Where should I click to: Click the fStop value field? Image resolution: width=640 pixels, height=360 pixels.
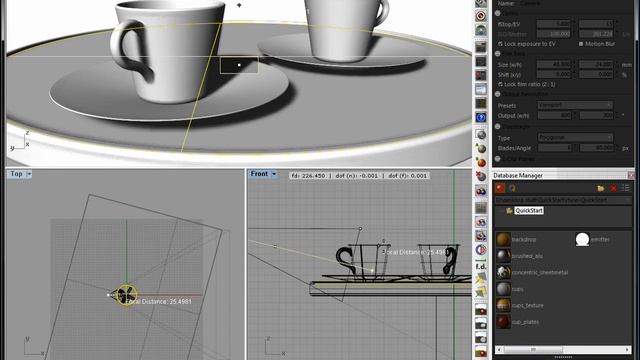pyautogui.click(x=554, y=24)
